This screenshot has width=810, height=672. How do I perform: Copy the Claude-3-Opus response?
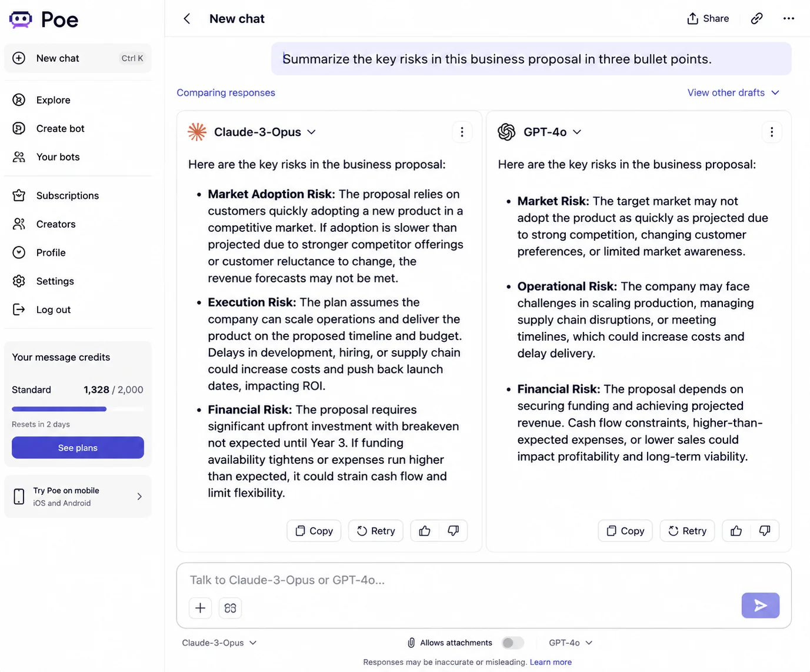(x=314, y=531)
